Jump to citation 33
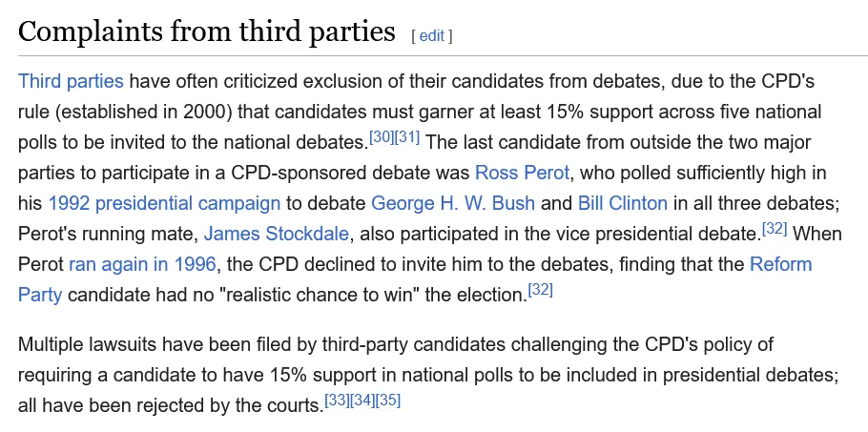The width and height of the screenshot is (868, 432). pos(337,401)
